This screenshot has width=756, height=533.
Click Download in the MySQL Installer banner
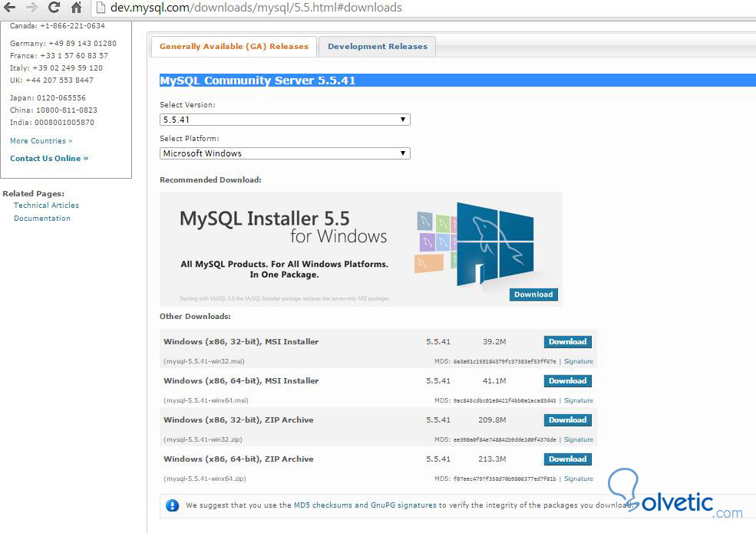(533, 294)
